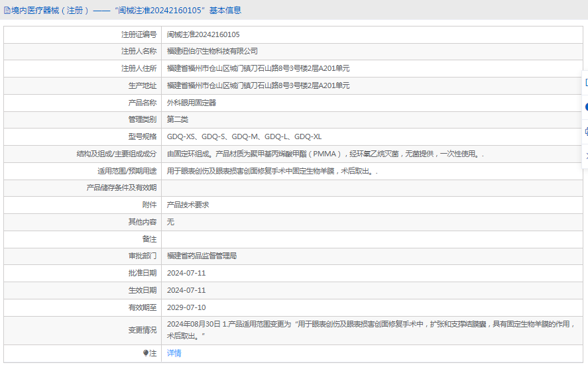
Task: Click the validity date 2029-07-10
Action: point(186,307)
